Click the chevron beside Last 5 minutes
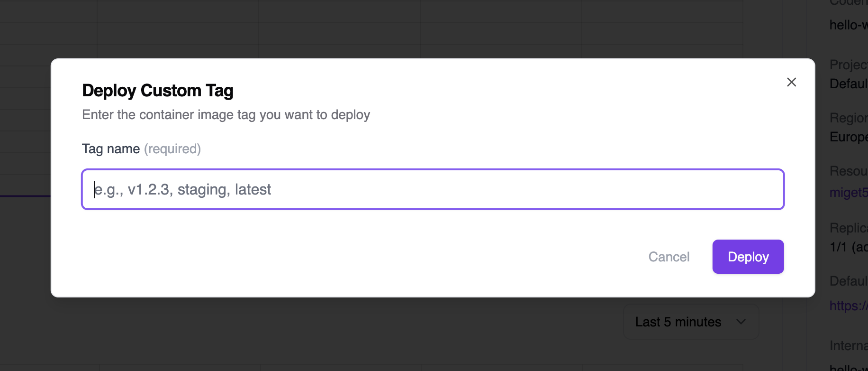 (x=741, y=322)
